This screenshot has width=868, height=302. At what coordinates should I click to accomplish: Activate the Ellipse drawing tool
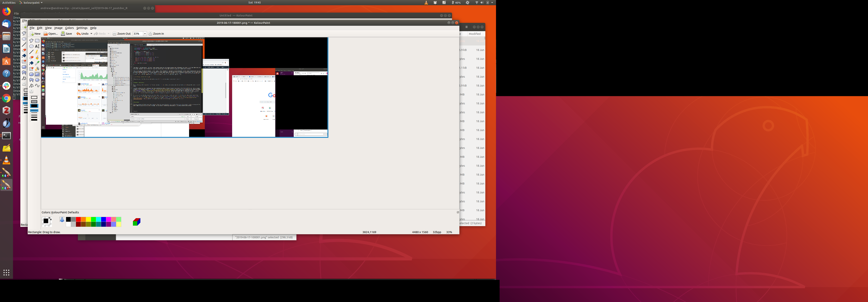click(x=37, y=80)
